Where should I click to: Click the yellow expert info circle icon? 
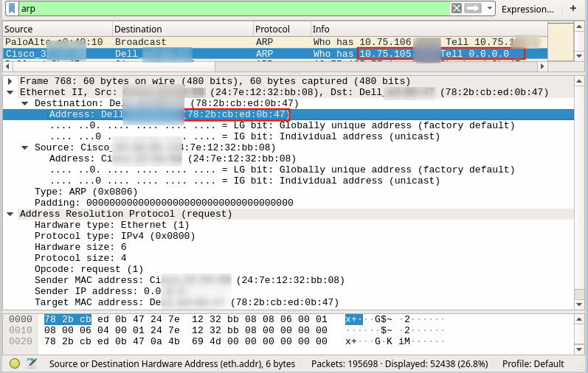[15, 363]
